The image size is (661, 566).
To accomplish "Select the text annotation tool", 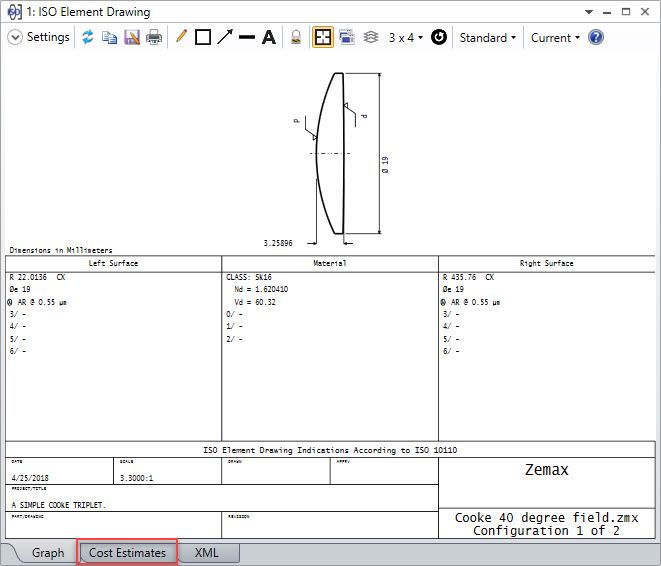I will (269, 38).
